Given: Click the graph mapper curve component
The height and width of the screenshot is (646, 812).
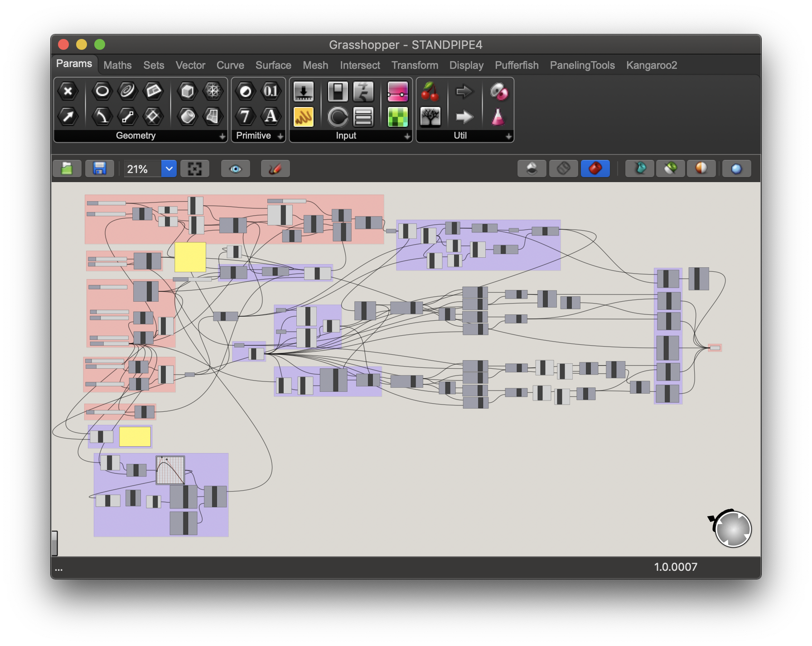Looking at the screenshot, I should [170, 470].
